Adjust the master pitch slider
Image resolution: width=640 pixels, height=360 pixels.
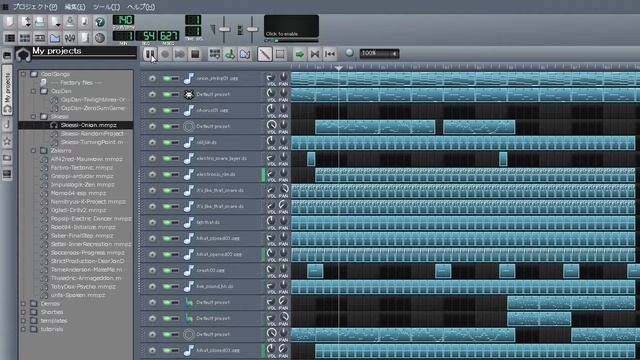click(x=252, y=29)
